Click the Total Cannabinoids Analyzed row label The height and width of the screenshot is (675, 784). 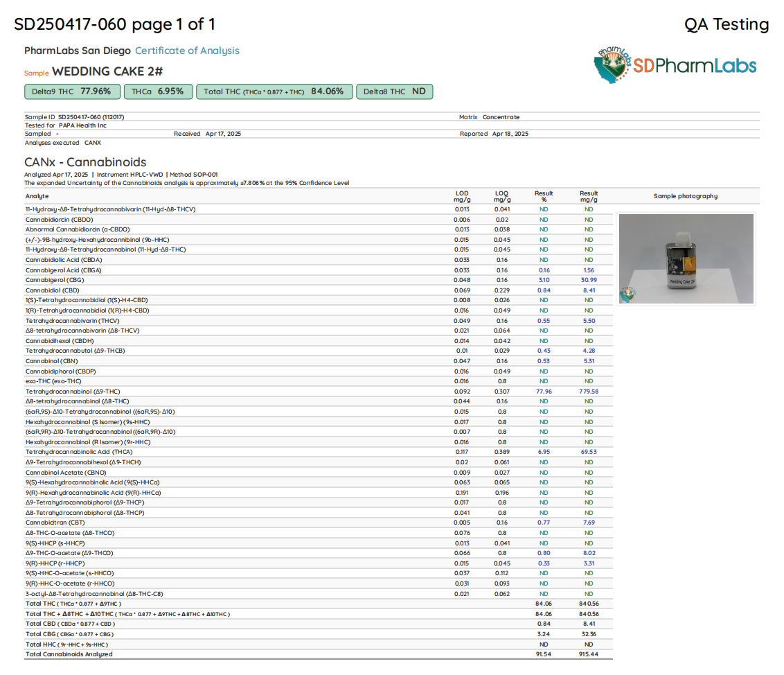click(69, 654)
